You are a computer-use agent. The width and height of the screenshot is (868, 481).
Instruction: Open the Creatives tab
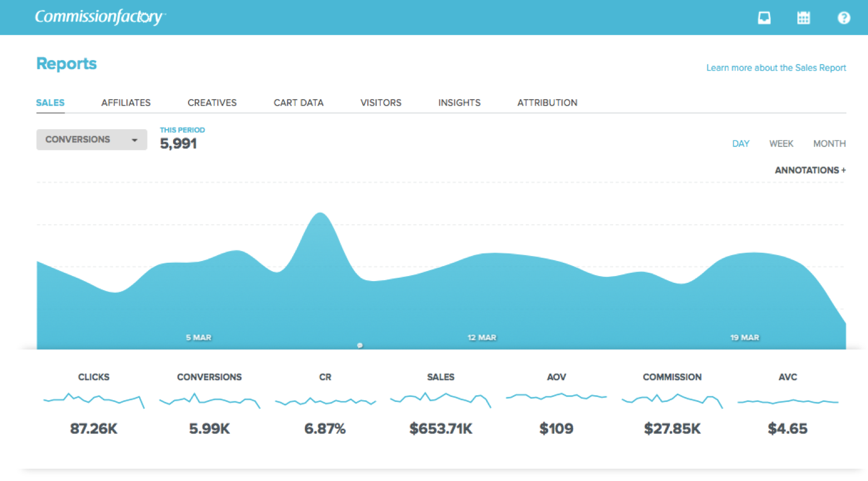[212, 102]
